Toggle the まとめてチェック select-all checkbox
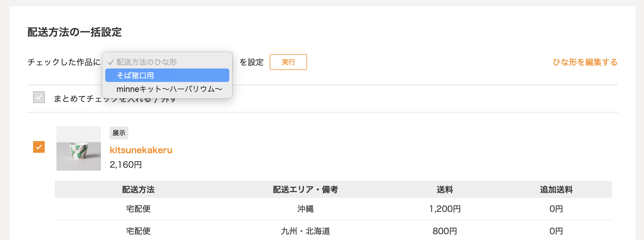 click(x=39, y=97)
